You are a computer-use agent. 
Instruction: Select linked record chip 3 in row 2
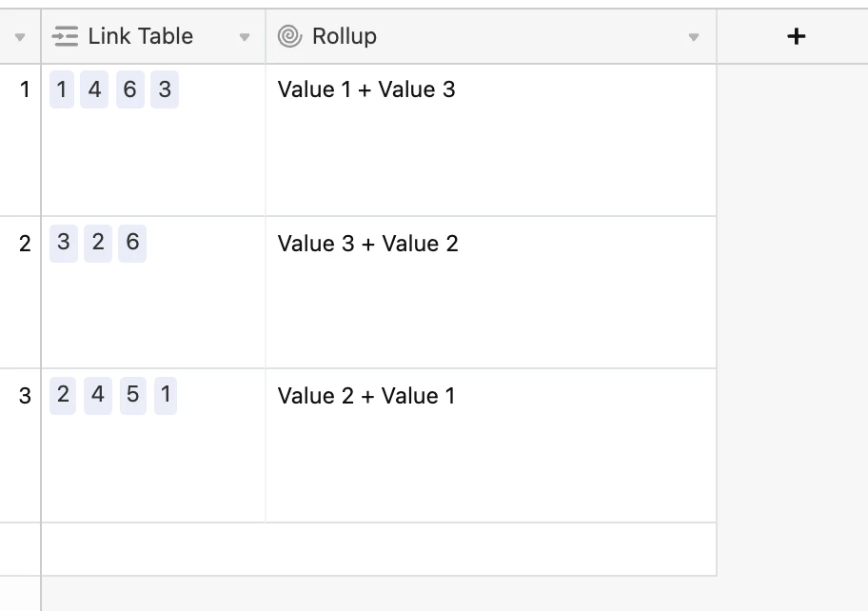pos(64,243)
